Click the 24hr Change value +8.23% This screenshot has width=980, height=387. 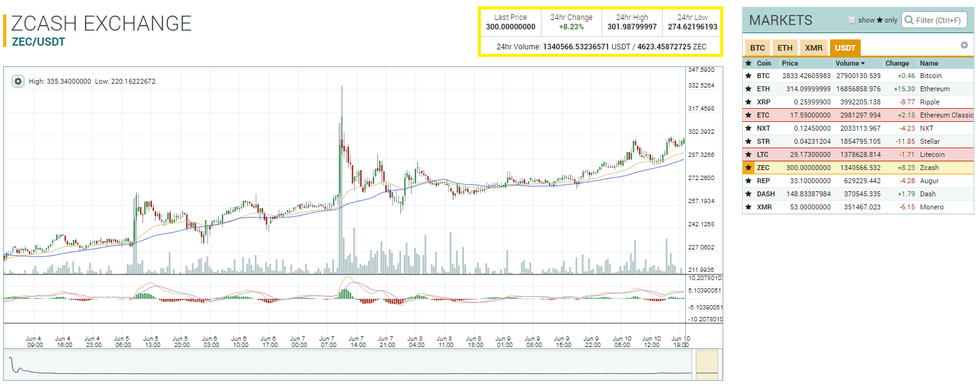(571, 27)
